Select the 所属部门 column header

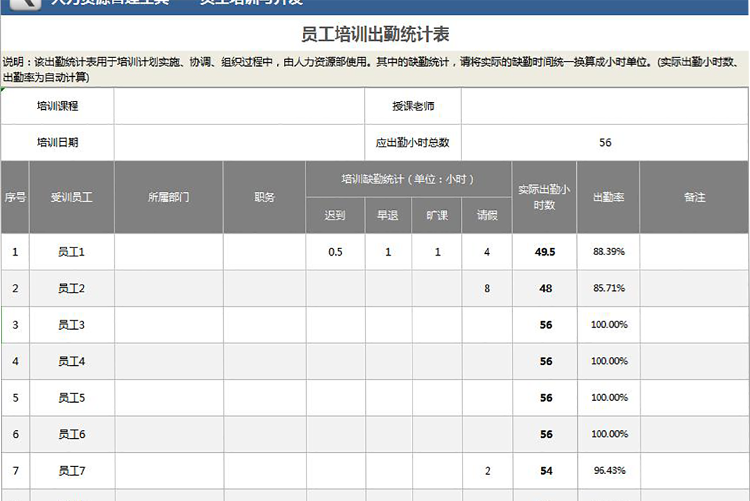[x=168, y=197]
